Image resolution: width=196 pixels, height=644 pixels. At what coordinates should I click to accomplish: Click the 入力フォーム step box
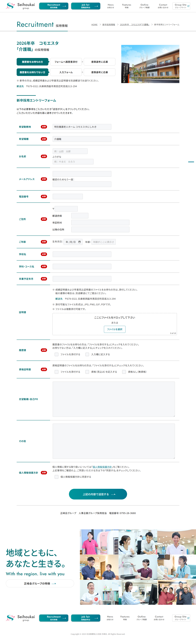[66, 72]
